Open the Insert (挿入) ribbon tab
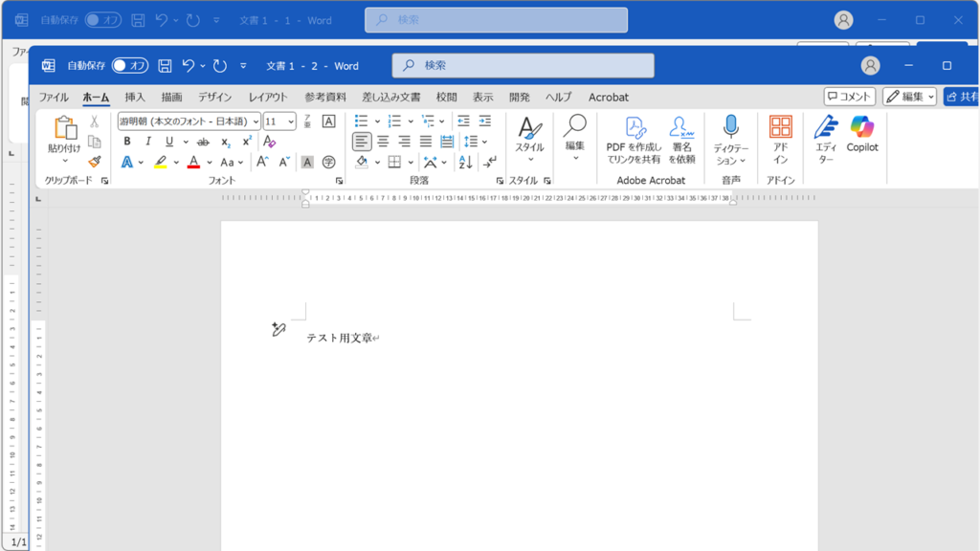Viewport: 980px width, 551px height. pyautogui.click(x=135, y=97)
